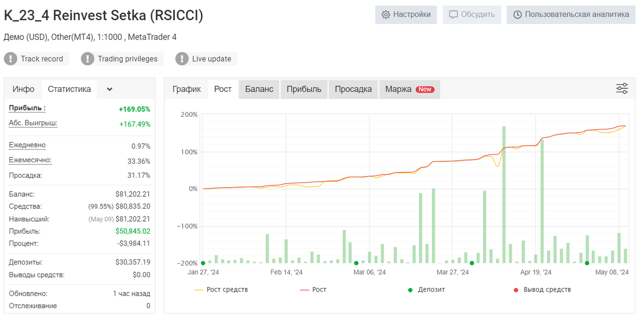Click the Обсудить discuss button
This screenshot has height=318, width=644.
[472, 14]
